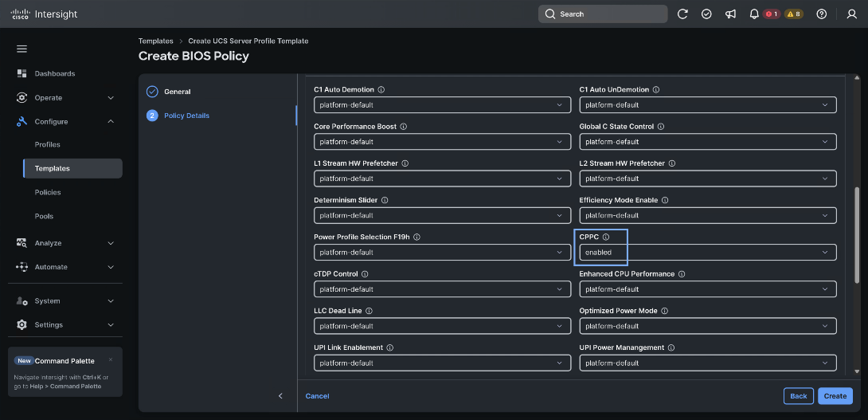Click info icon next to C1 Auto UnDemotion

(x=655, y=90)
